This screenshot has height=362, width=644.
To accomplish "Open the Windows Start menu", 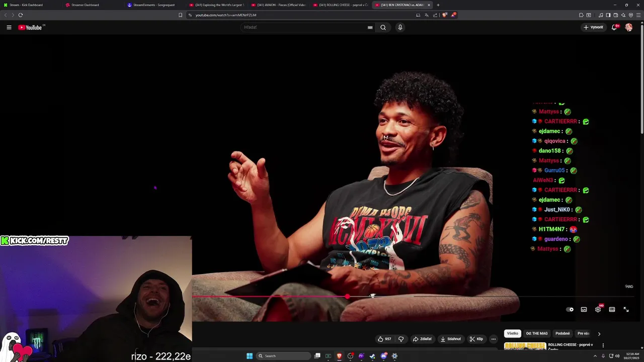I will click(x=249, y=356).
